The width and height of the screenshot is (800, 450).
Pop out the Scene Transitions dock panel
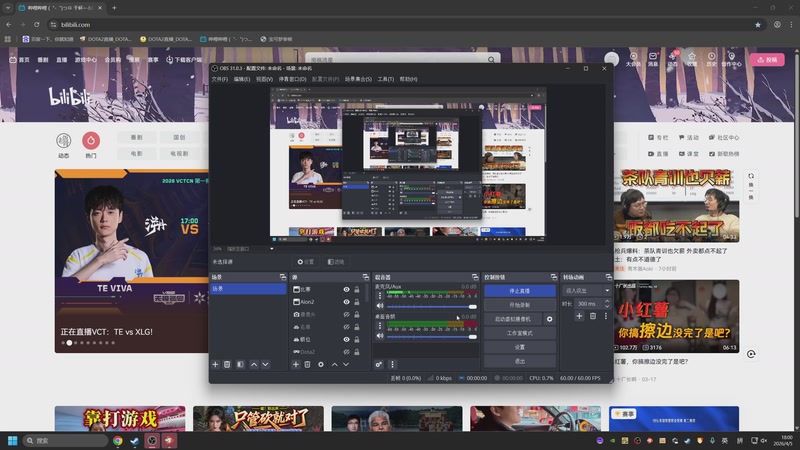(609, 277)
